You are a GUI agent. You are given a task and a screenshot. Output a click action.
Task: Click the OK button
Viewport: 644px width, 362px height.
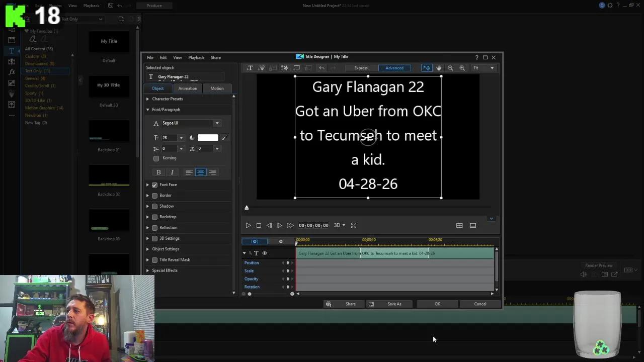[437, 304]
